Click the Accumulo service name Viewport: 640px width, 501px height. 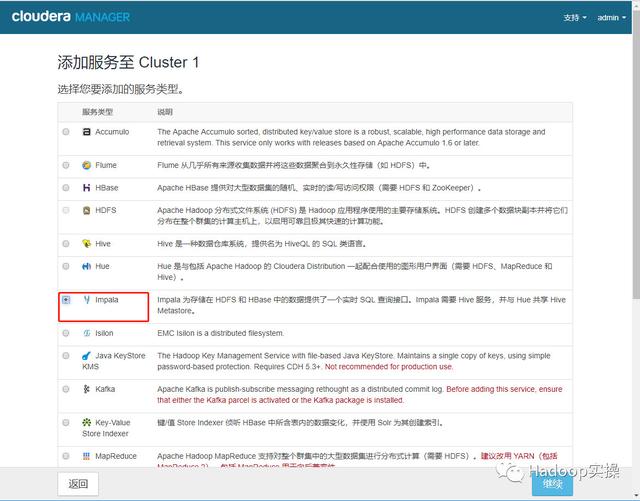112,131
